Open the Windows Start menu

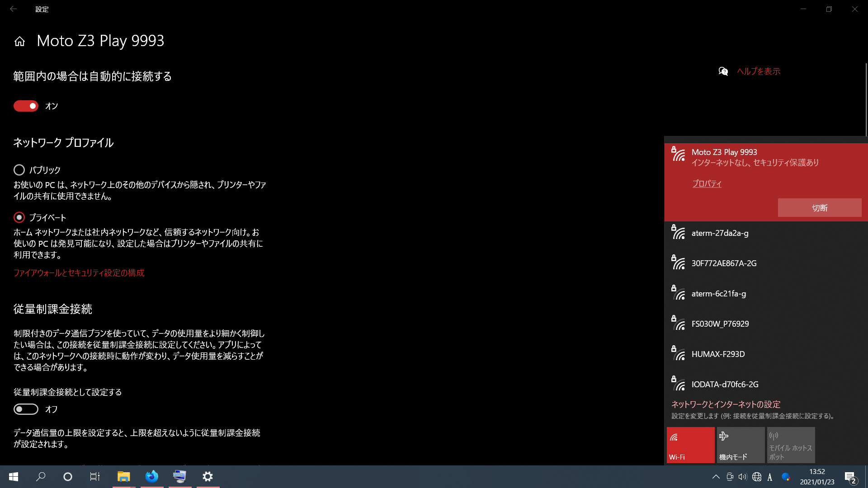coord(14,477)
